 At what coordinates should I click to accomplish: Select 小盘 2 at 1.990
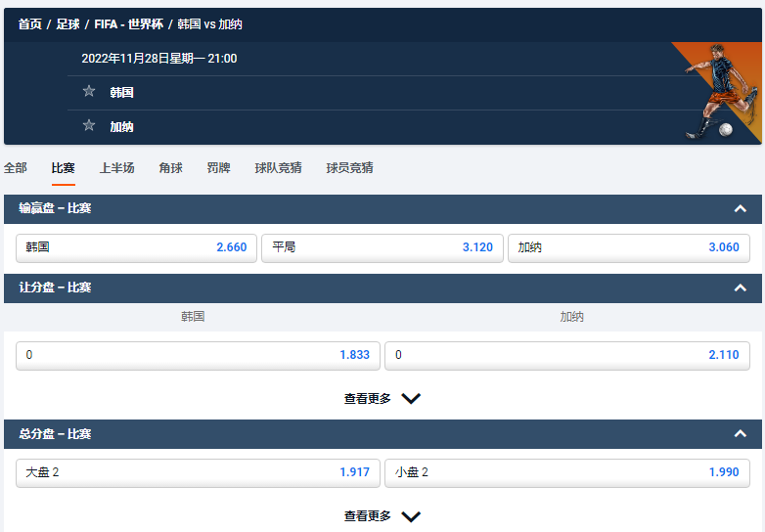tap(567, 472)
